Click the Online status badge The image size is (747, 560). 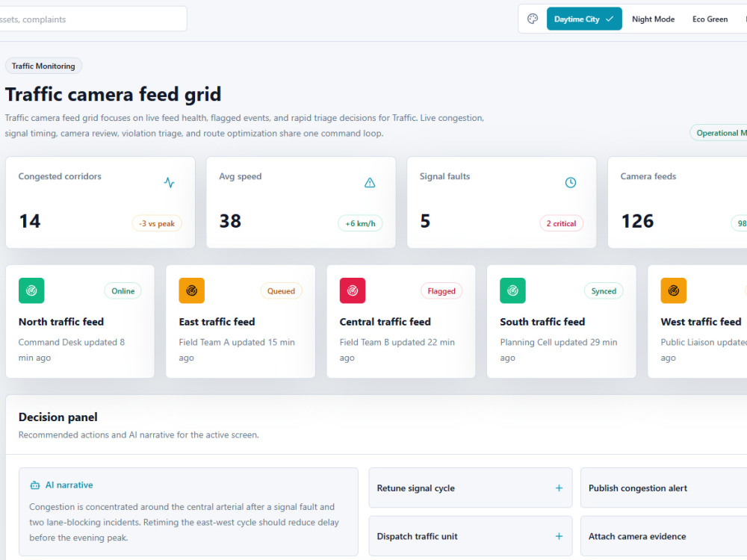[123, 291]
